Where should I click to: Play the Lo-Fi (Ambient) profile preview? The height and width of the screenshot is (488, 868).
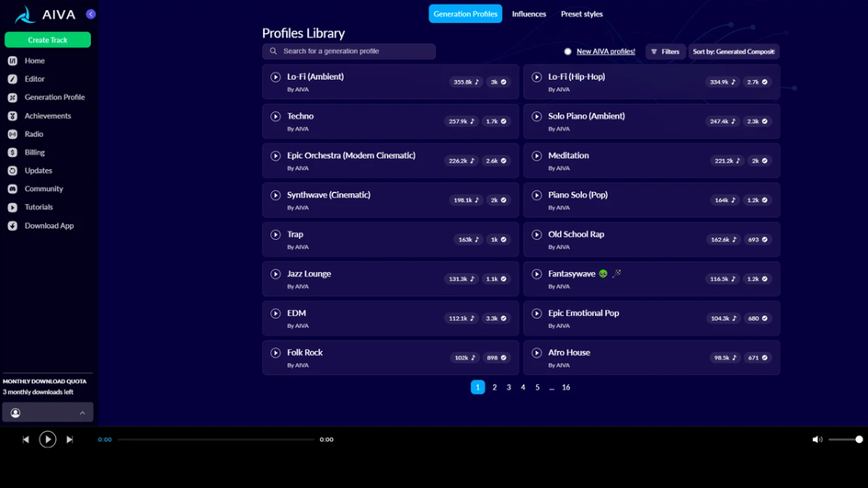(275, 77)
